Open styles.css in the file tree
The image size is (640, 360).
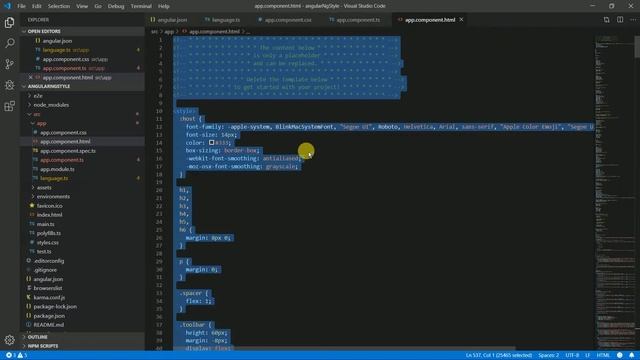[x=47, y=242]
